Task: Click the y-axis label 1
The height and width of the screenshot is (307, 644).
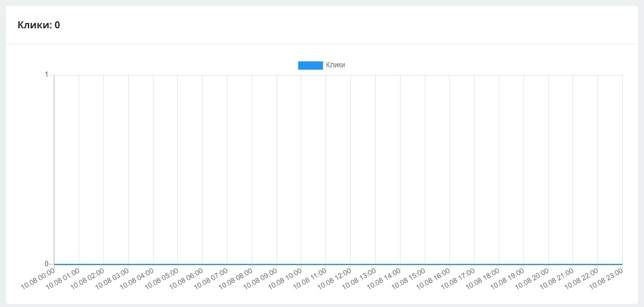Action: 46,75
